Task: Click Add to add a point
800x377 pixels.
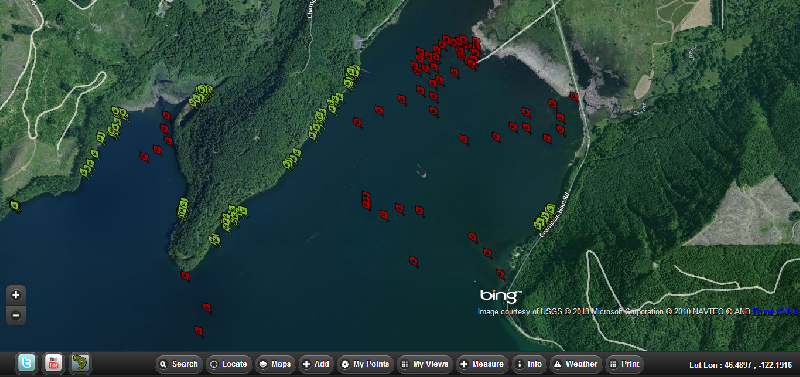Action: tap(316, 364)
